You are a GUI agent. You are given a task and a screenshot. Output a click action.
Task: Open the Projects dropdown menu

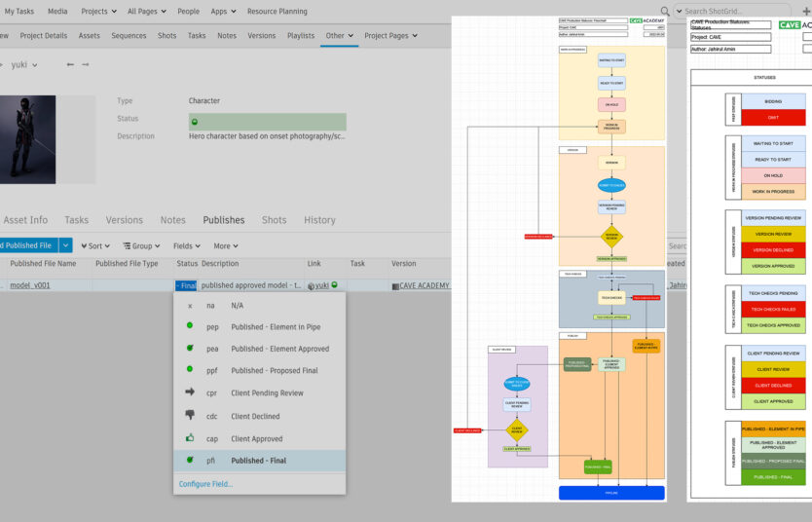click(x=98, y=12)
